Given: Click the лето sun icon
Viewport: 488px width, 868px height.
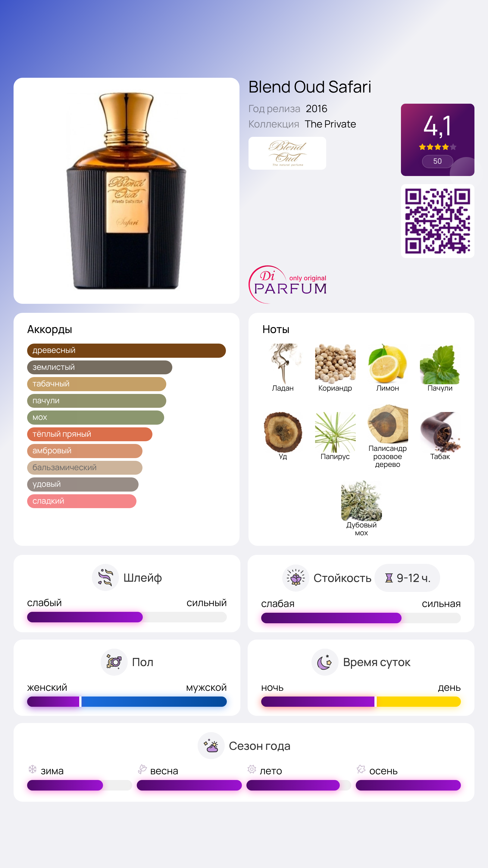Looking at the screenshot, I should pos(252,769).
